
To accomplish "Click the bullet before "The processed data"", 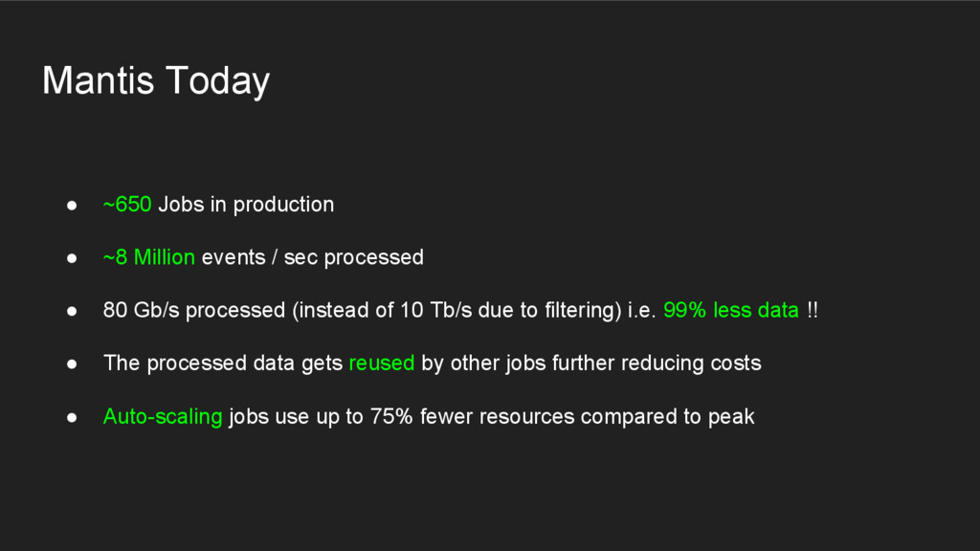I will pyautogui.click(x=72, y=364).
